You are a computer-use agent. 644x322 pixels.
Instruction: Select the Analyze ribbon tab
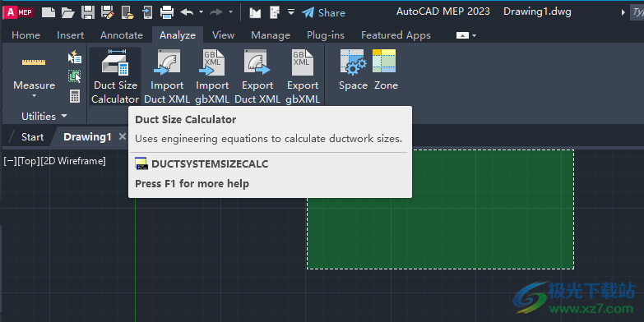[x=178, y=35]
